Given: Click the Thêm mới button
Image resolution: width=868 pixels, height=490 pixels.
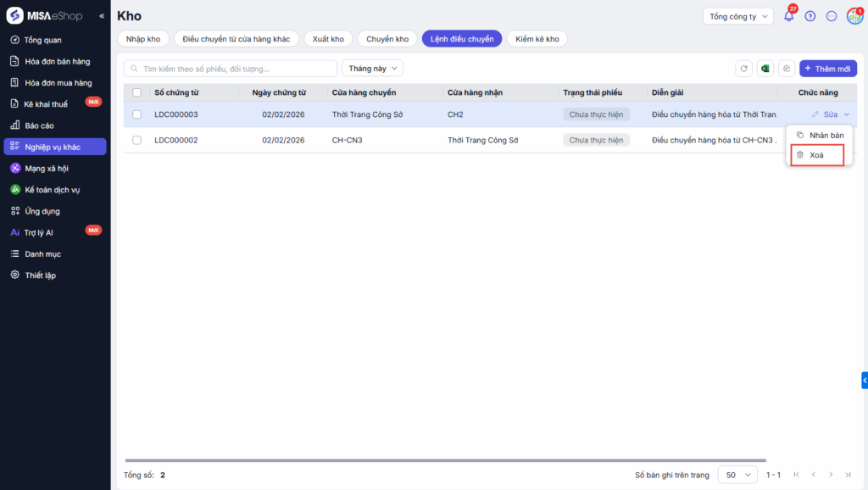Looking at the screenshot, I should tap(828, 69).
